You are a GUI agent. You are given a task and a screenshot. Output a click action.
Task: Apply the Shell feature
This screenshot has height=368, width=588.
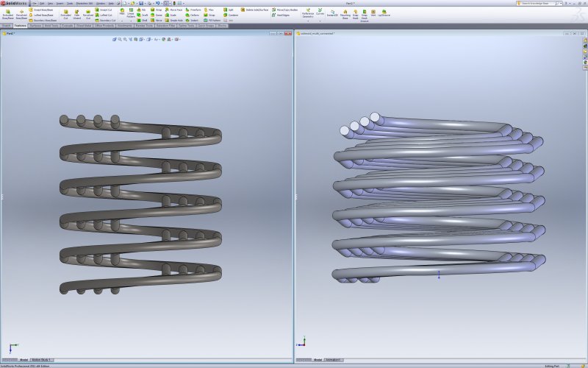pyautogui.click(x=142, y=21)
